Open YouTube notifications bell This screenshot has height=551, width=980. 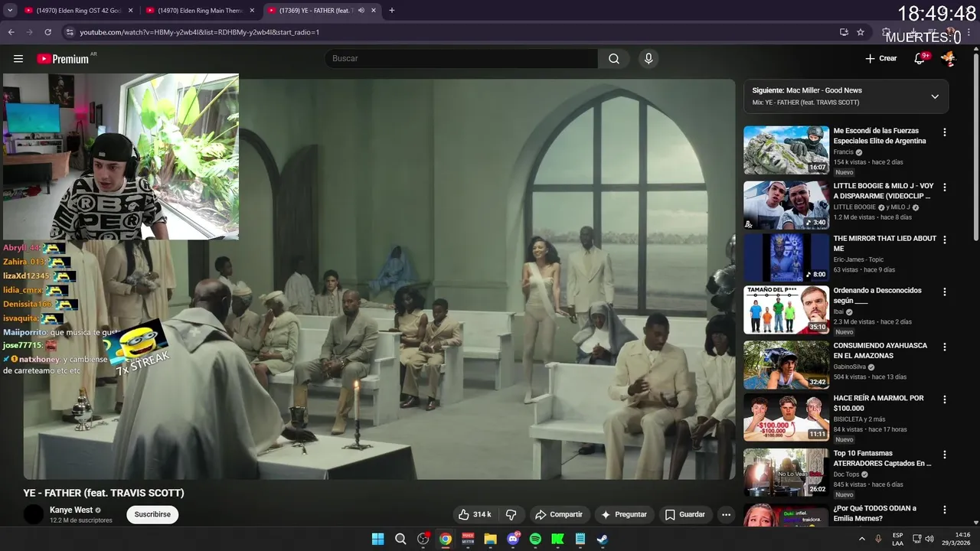pos(920,59)
